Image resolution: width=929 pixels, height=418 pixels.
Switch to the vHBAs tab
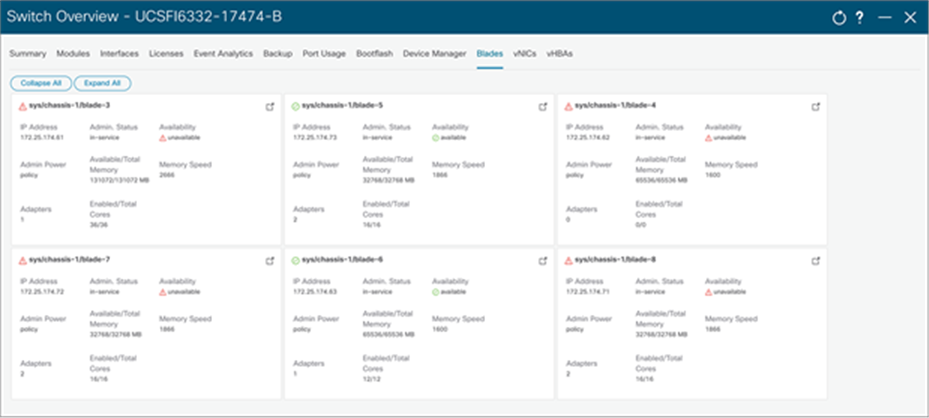(560, 54)
